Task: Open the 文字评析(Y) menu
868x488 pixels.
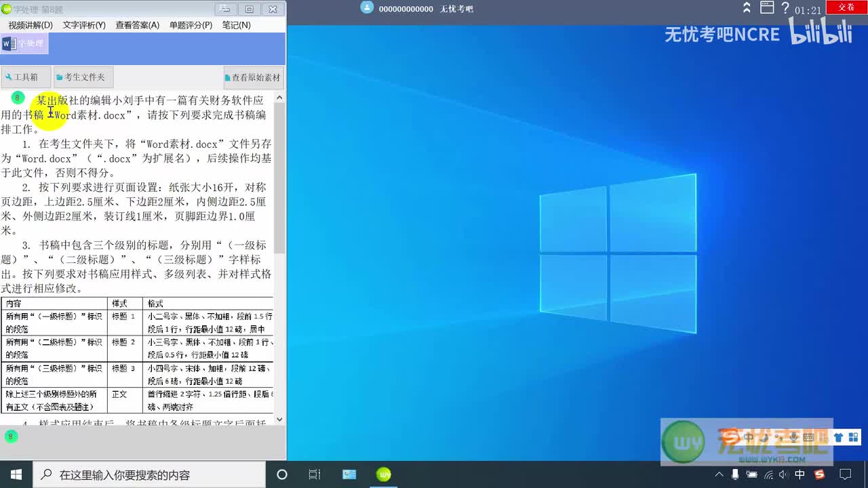Action: click(84, 25)
